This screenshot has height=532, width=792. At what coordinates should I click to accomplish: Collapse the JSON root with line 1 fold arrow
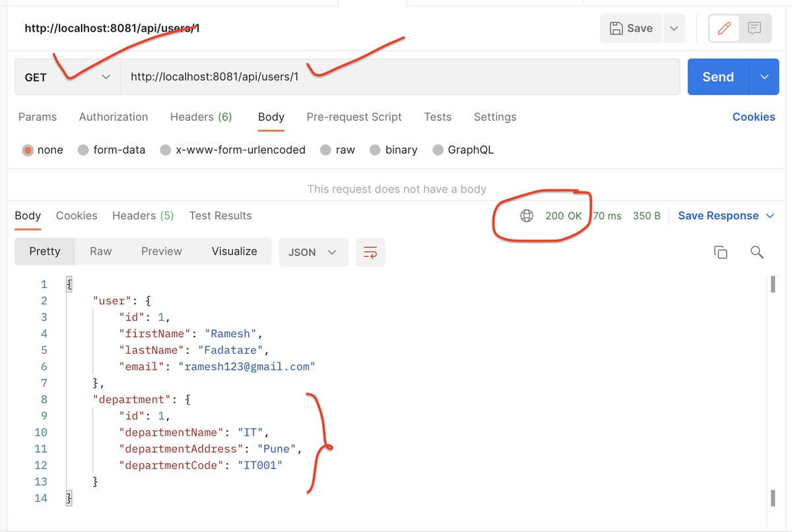click(x=69, y=284)
